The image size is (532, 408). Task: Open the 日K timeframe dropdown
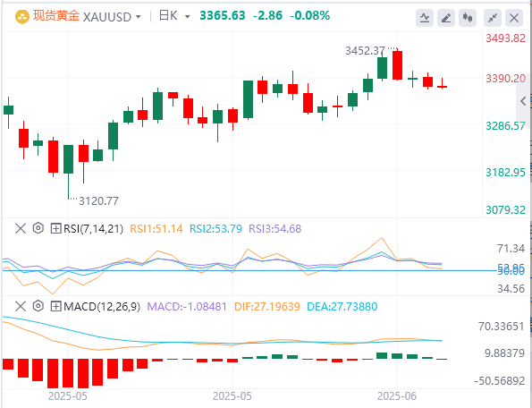pyautogui.click(x=187, y=17)
